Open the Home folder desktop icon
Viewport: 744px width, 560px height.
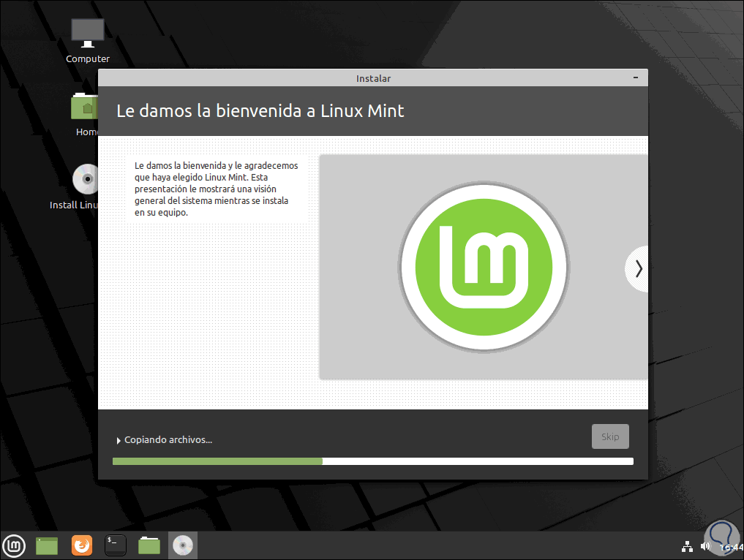84,114
